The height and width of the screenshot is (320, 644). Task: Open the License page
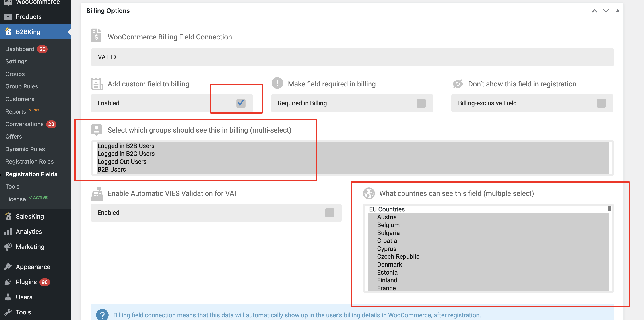click(x=16, y=199)
